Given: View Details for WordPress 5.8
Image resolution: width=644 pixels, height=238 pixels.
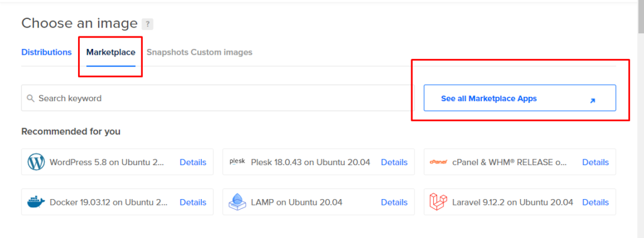Looking at the screenshot, I should 193,162.
